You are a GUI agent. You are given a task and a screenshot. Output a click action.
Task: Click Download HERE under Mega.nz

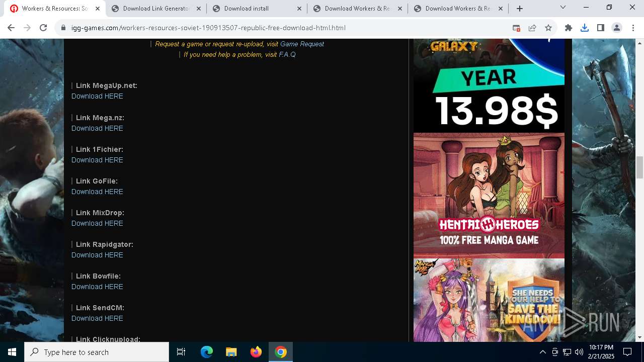pyautogui.click(x=97, y=128)
